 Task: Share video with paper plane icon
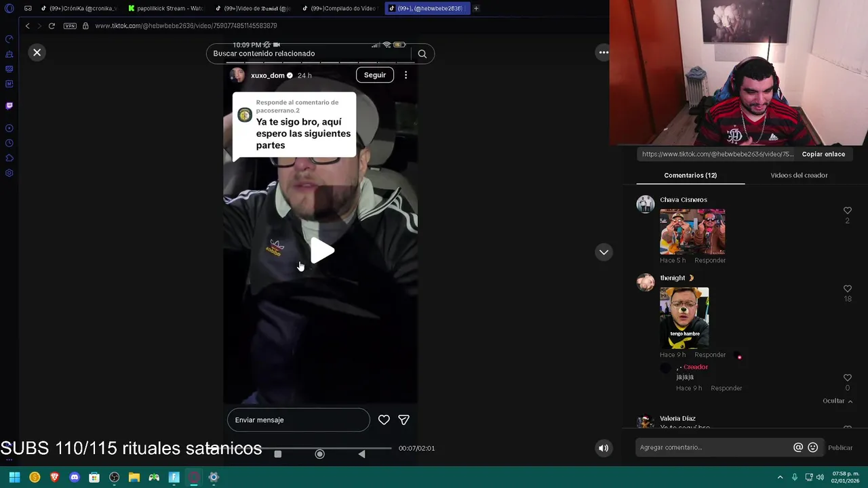(403, 420)
